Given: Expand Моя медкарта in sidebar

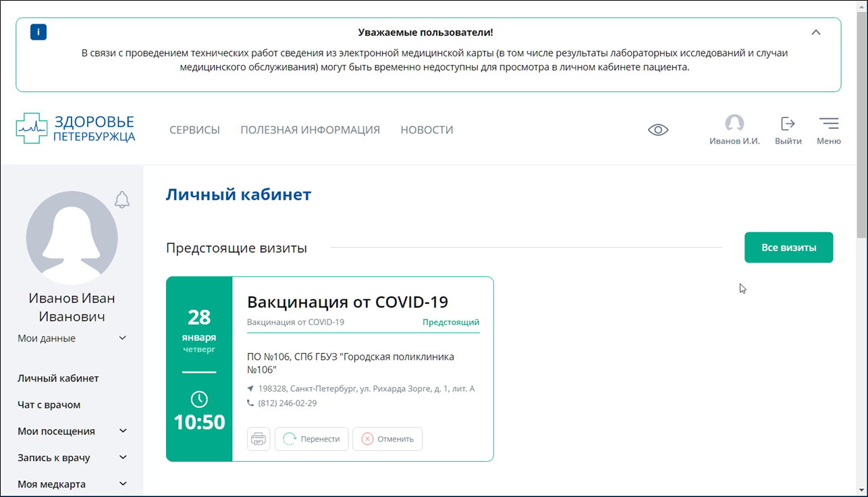Looking at the screenshot, I should pyautogui.click(x=72, y=483).
